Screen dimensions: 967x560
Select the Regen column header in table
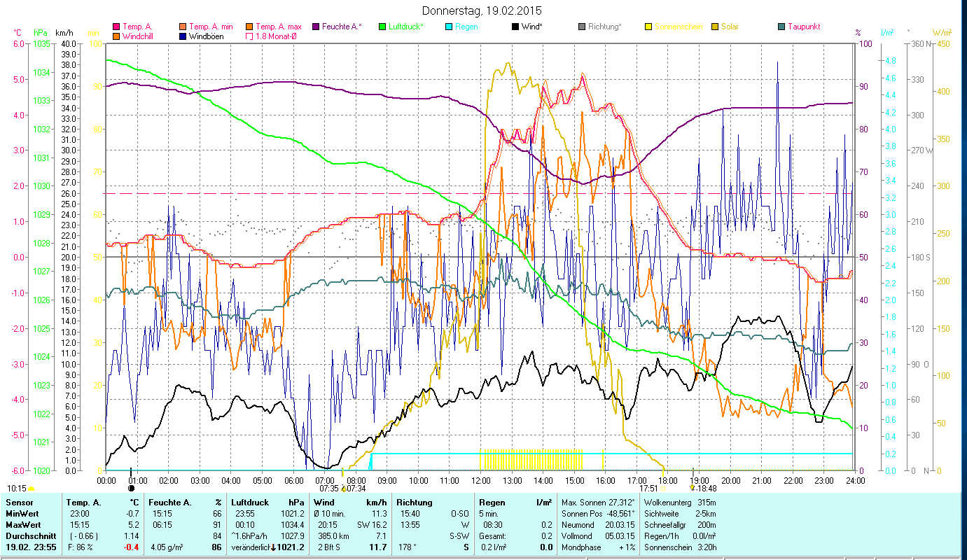pyautogui.click(x=490, y=503)
